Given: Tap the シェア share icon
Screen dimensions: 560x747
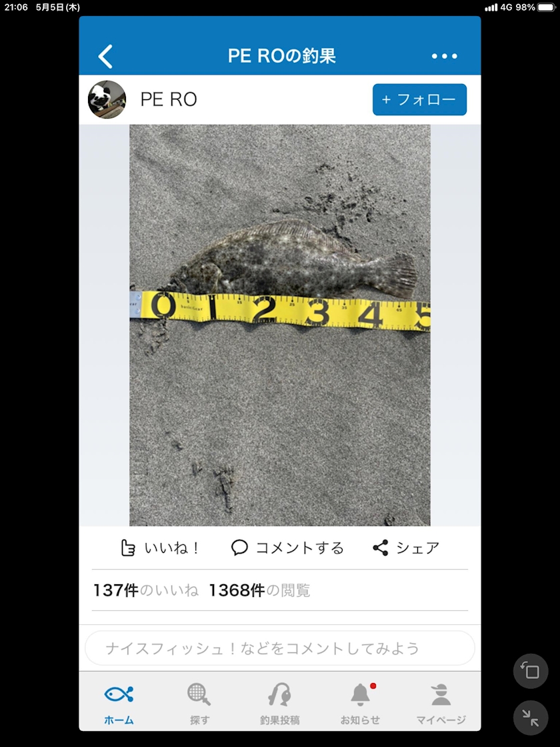Looking at the screenshot, I should (x=381, y=548).
